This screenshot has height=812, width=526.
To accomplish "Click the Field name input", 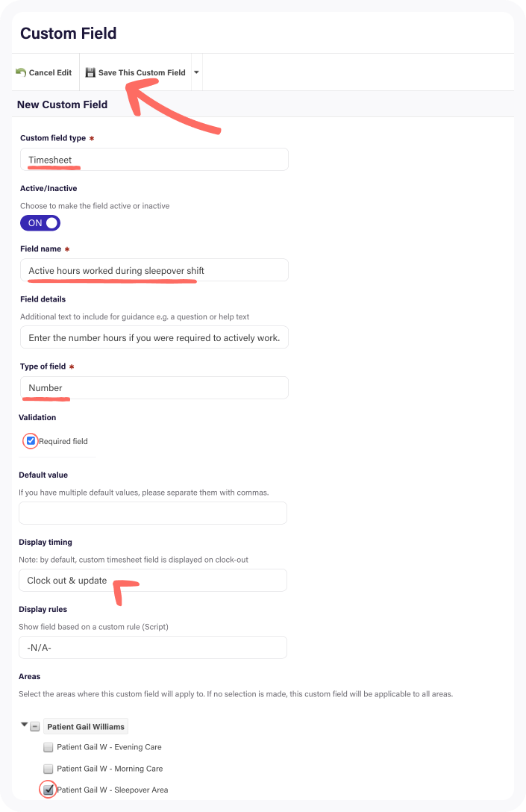I will [154, 270].
